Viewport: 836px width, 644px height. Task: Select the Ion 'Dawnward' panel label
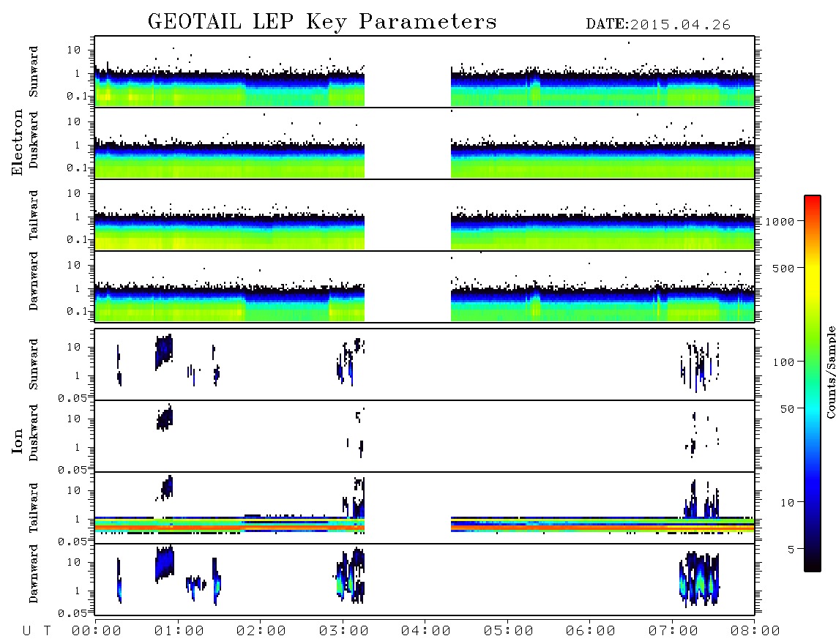[x=34, y=574]
